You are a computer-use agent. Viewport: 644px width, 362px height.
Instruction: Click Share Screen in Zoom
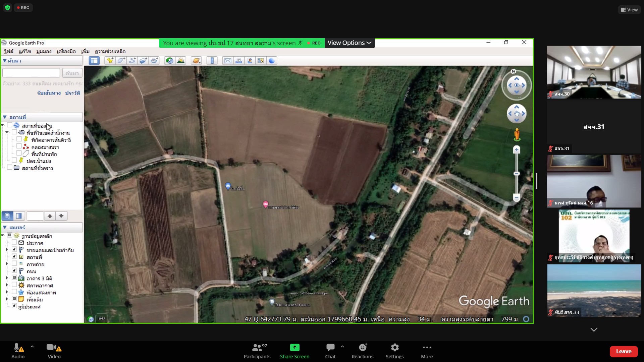pyautogui.click(x=294, y=351)
